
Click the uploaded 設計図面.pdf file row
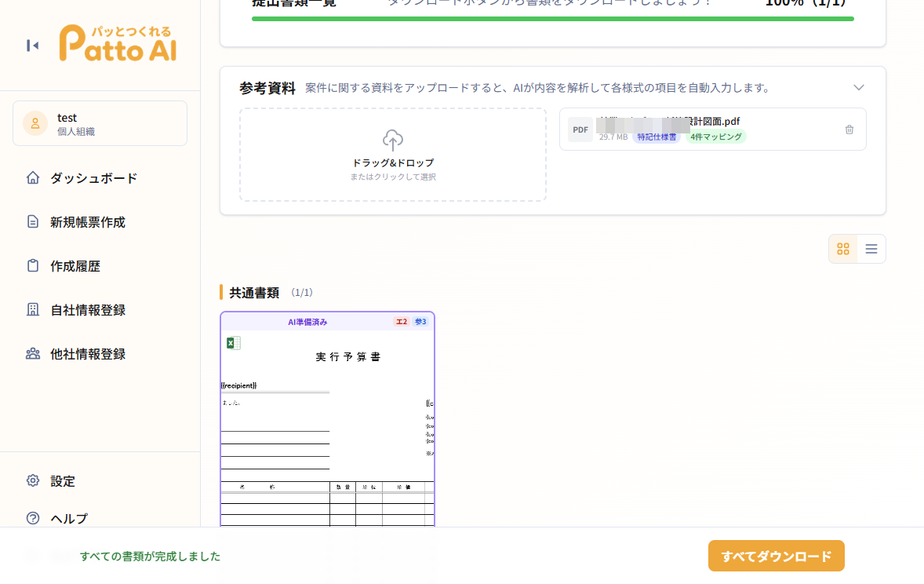coord(712,130)
